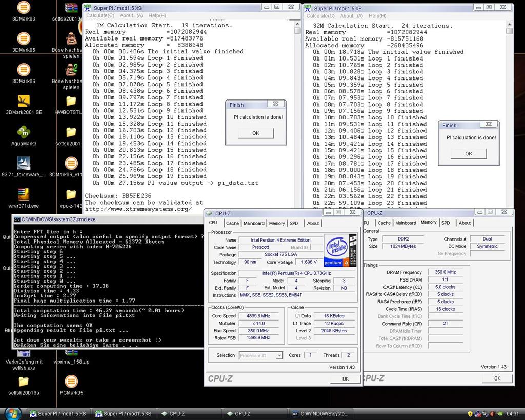This screenshot has height=420, width=525.
Task: Click the taskbar clock showing 04:31
Action: [x=513, y=414]
